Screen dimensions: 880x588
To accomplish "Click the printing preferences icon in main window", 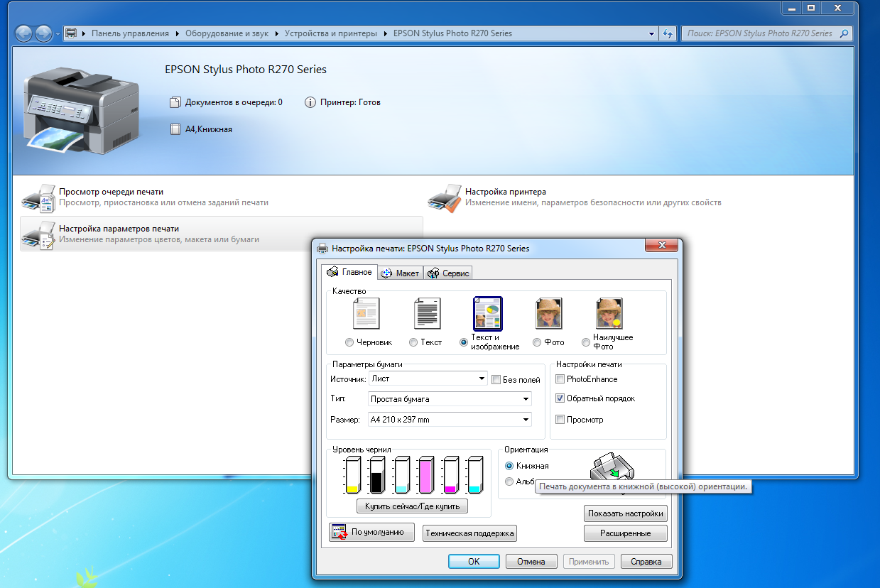I will pos(37,235).
